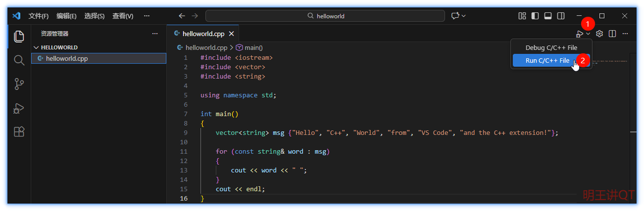
Task: Click main() symbol in the breadcrumb
Action: 254,48
